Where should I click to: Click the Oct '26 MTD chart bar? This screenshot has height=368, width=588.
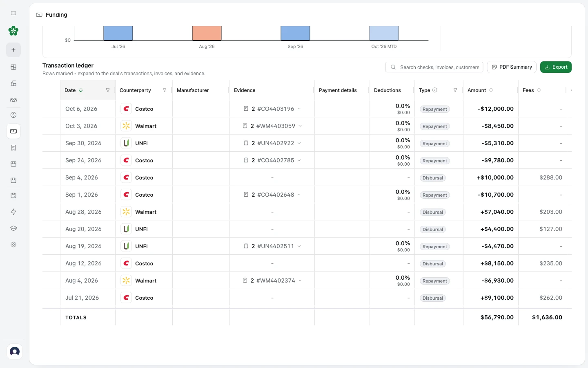click(384, 33)
